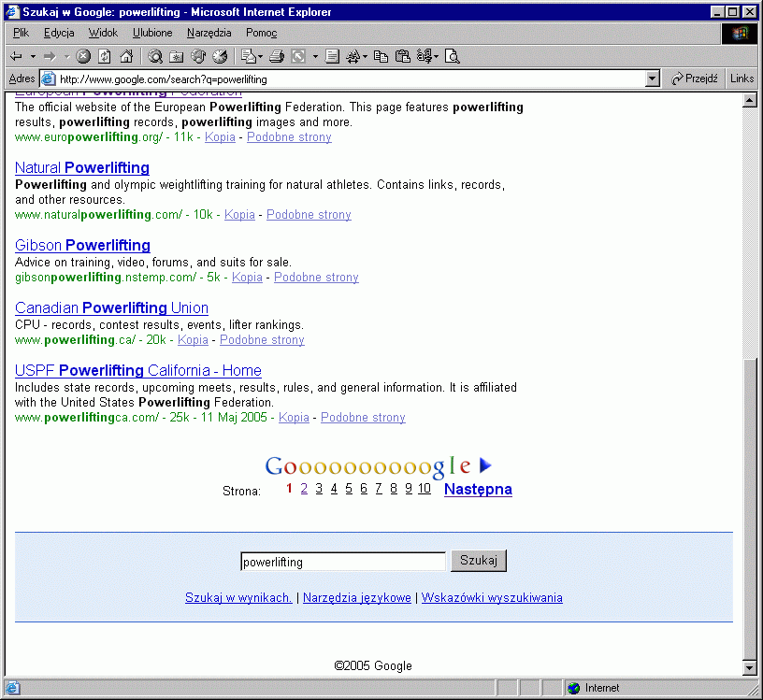The width and height of the screenshot is (763, 700).
Task: Open the Mail button dropdown arrow
Action: point(260,56)
